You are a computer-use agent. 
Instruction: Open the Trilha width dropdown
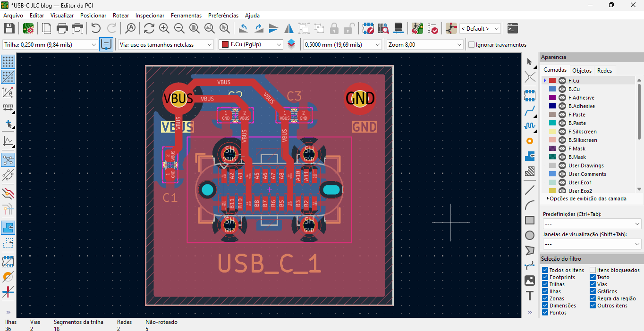click(x=50, y=45)
